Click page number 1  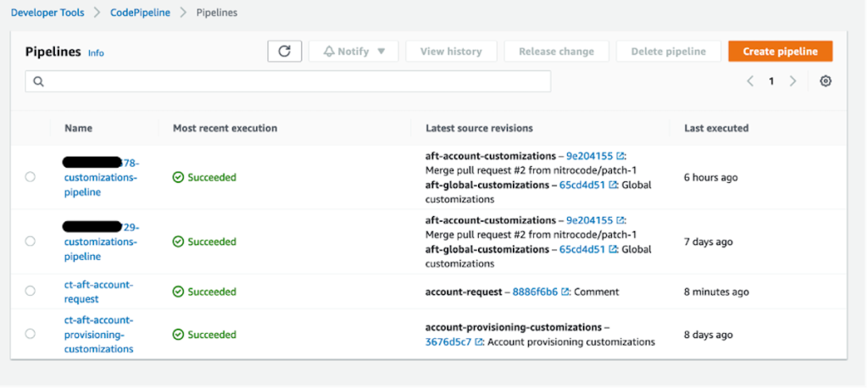coord(771,81)
